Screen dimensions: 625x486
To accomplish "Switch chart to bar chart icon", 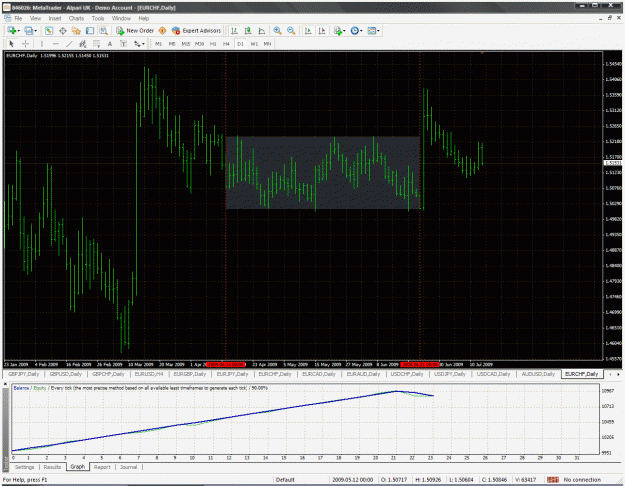I will [x=234, y=31].
